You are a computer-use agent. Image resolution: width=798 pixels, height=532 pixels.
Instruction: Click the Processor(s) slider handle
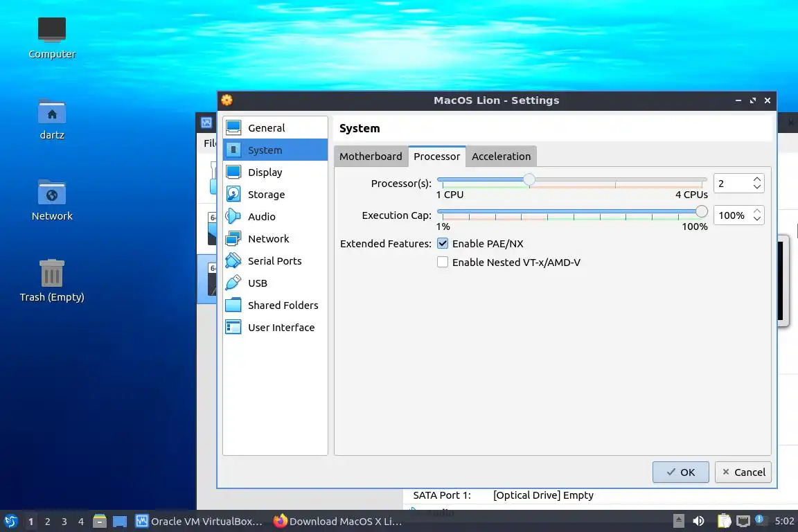point(529,179)
